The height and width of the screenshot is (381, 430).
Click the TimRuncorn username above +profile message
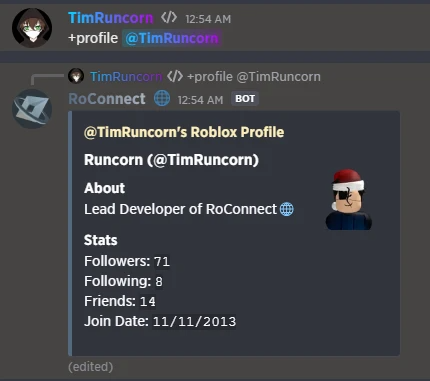(x=111, y=18)
